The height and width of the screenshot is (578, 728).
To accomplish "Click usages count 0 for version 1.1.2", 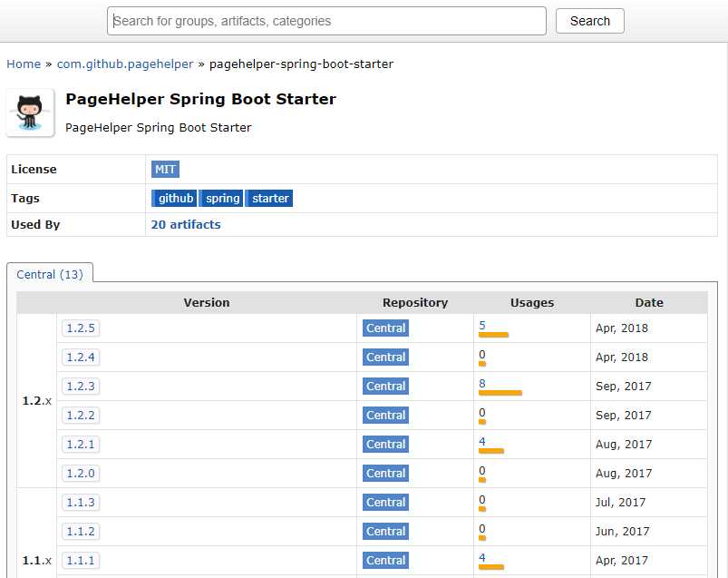I will point(482,529).
